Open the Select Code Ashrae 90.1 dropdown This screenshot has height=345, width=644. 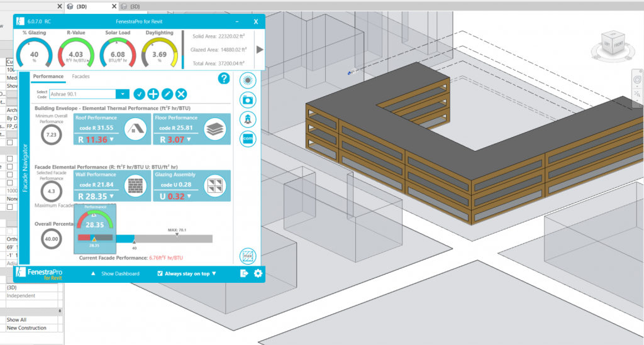[x=123, y=94]
